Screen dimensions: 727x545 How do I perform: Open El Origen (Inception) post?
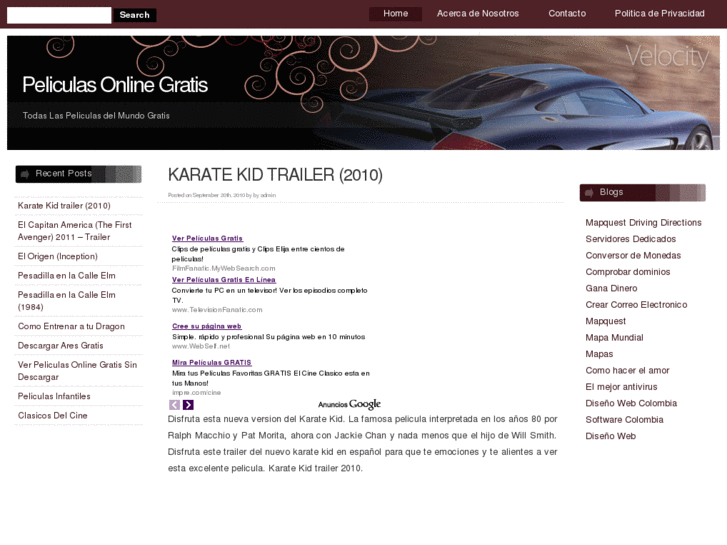tap(57, 256)
